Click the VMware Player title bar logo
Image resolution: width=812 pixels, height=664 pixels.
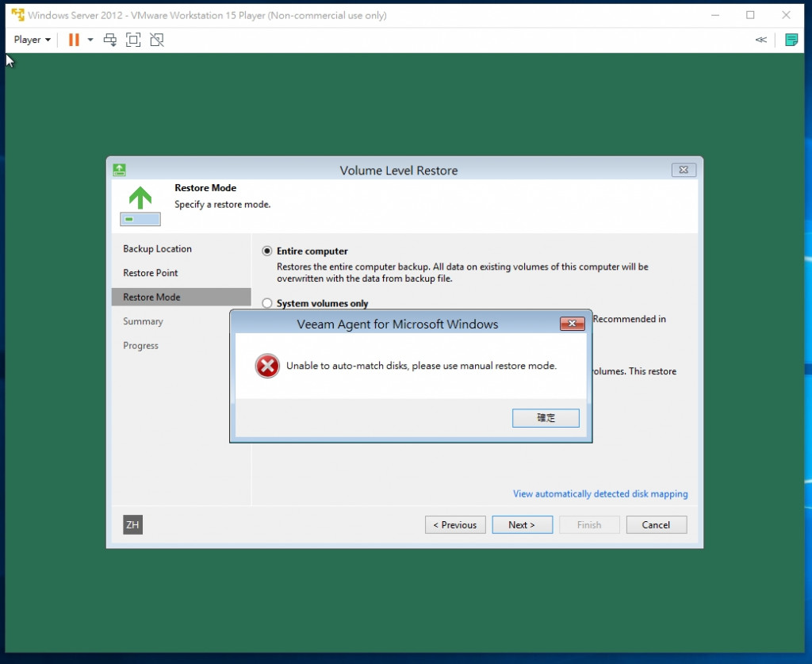tap(17, 15)
